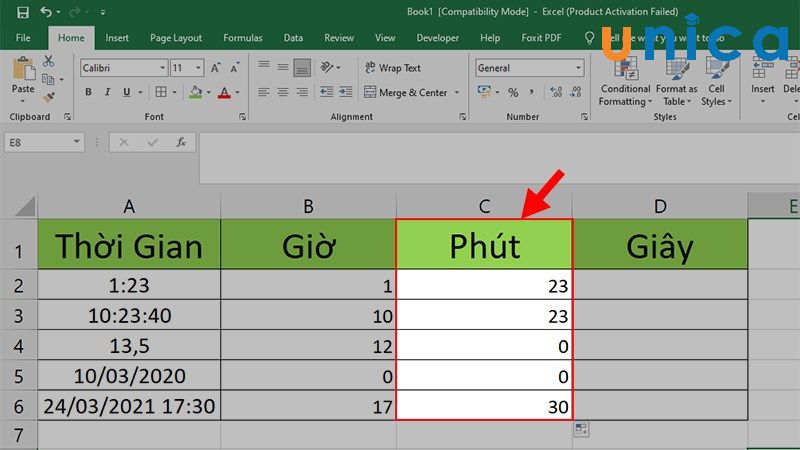Click the Percent Style icon
The image size is (800, 450).
tap(513, 92)
